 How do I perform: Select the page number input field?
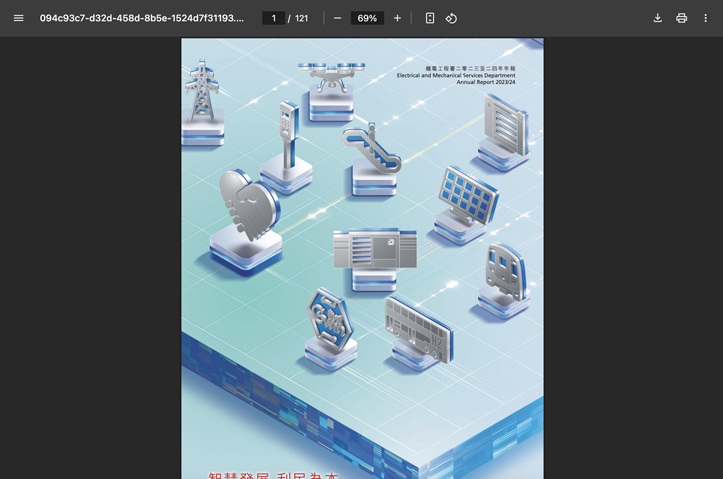point(273,18)
